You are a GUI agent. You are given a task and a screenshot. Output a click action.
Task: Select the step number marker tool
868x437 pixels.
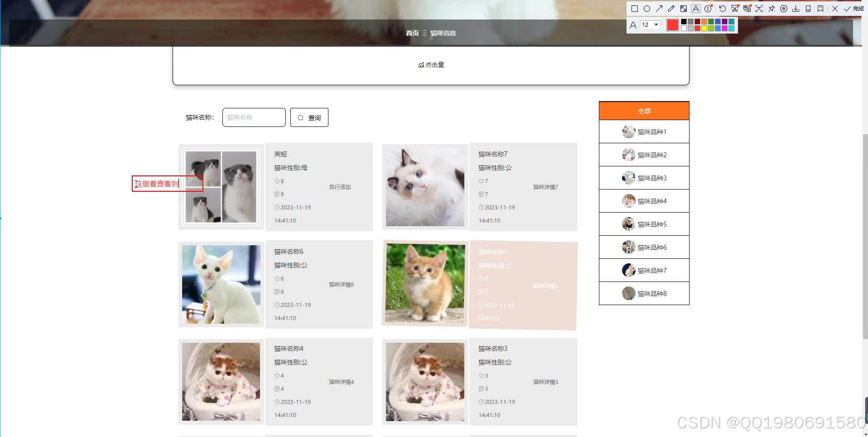point(708,8)
